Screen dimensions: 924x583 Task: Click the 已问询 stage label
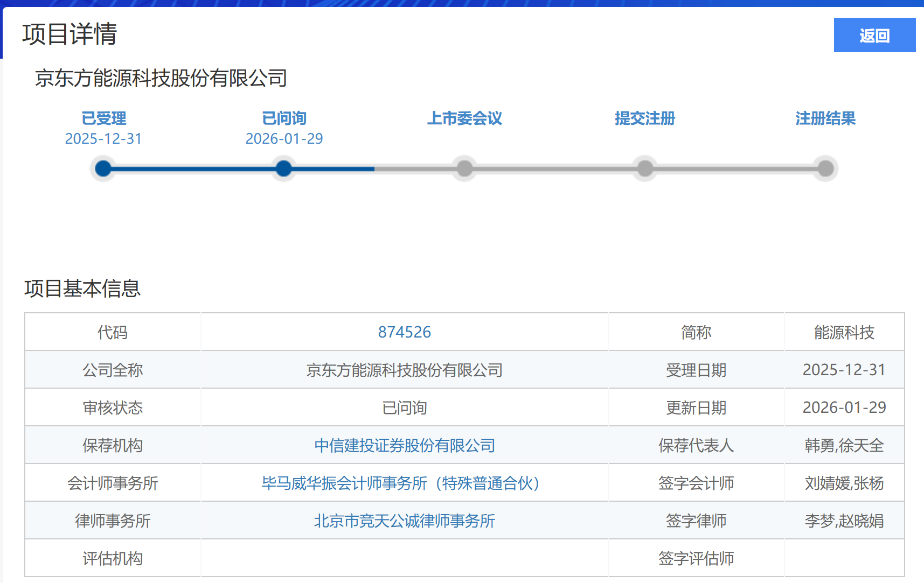coord(284,118)
